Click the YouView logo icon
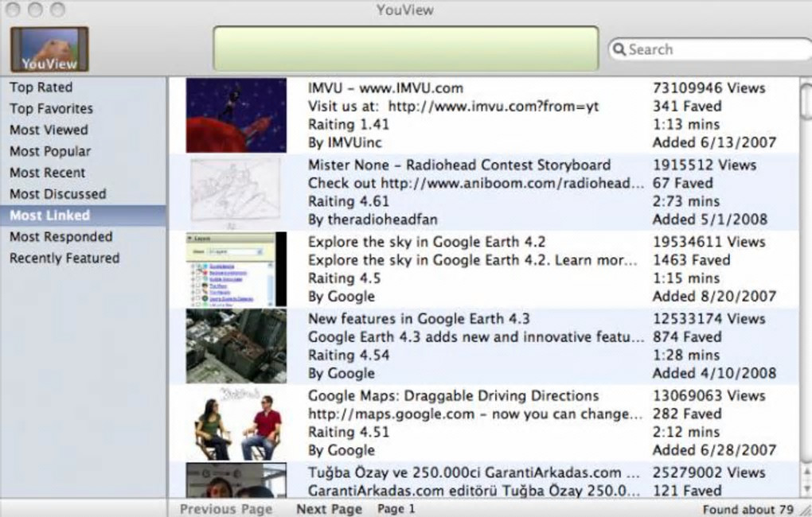 [49, 49]
